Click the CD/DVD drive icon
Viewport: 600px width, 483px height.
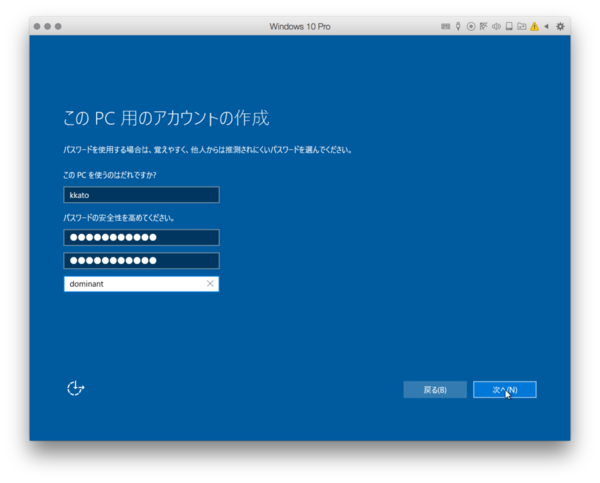(x=471, y=26)
